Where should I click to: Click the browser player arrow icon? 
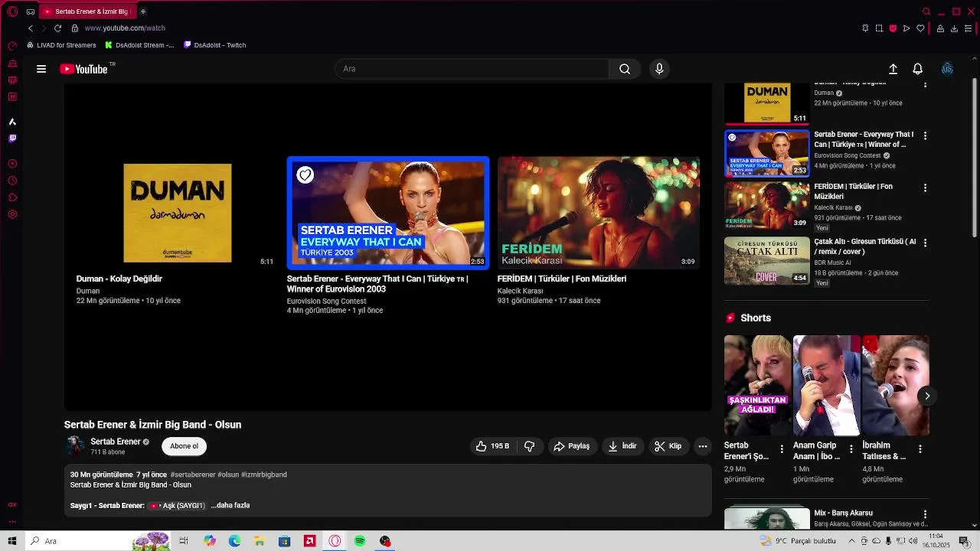point(906,28)
